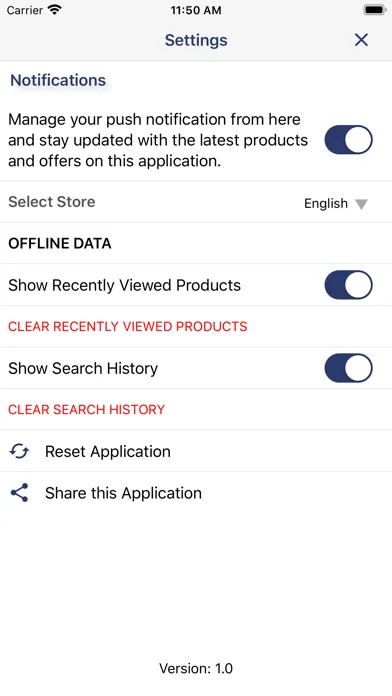This screenshot has height=696, width=392.
Task: Tap the Version 1.0 label
Action: click(x=196, y=668)
